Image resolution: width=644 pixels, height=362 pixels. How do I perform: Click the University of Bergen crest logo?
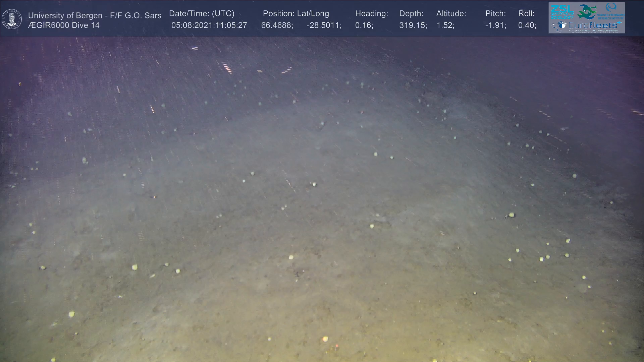[12, 19]
